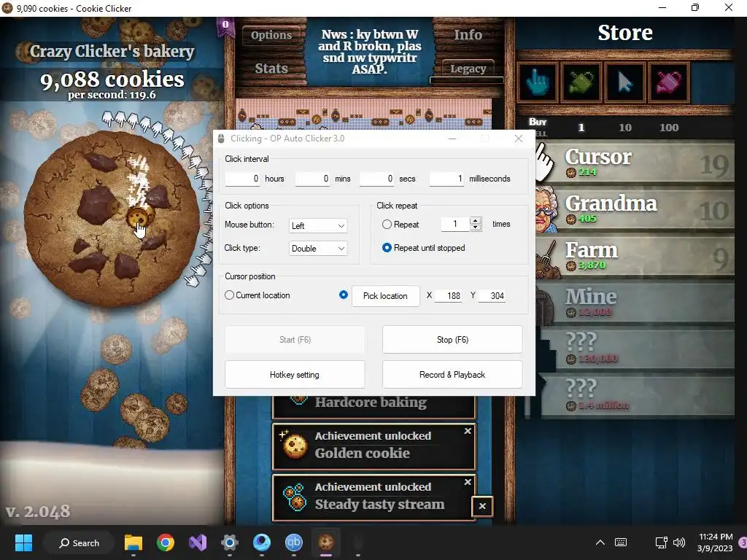747x560 pixels.
Task: Select the Pick location radio button
Action: 343,295
